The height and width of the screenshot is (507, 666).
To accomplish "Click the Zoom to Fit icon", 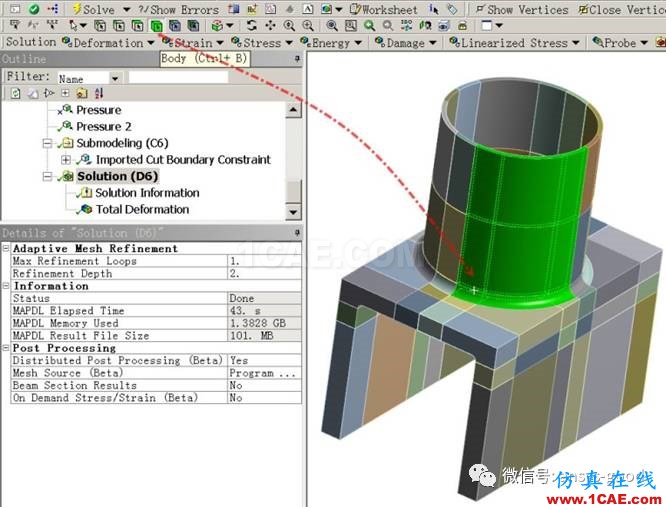I will (332, 25).
